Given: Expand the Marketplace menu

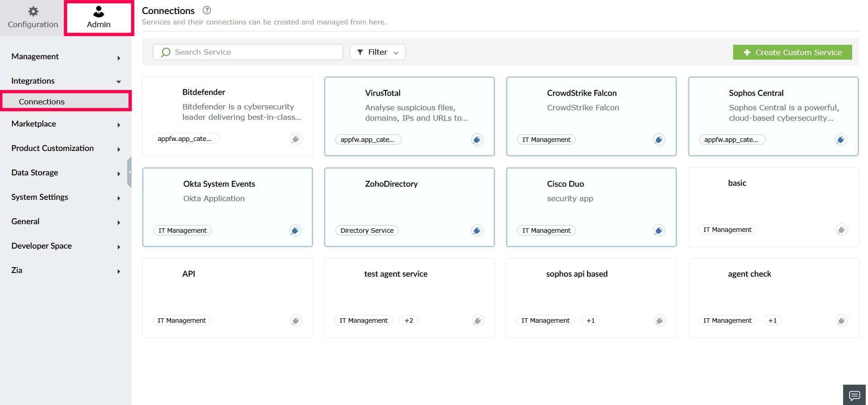Looking at the screenshot, I should [66, 124].
